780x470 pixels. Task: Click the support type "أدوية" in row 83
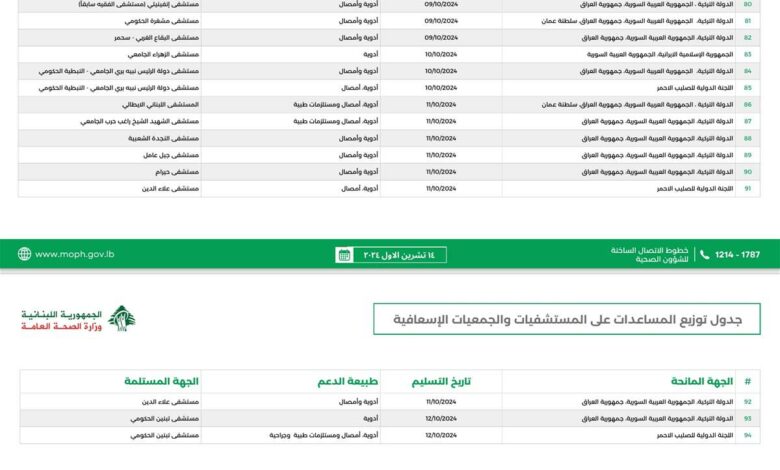coord(371,54)
